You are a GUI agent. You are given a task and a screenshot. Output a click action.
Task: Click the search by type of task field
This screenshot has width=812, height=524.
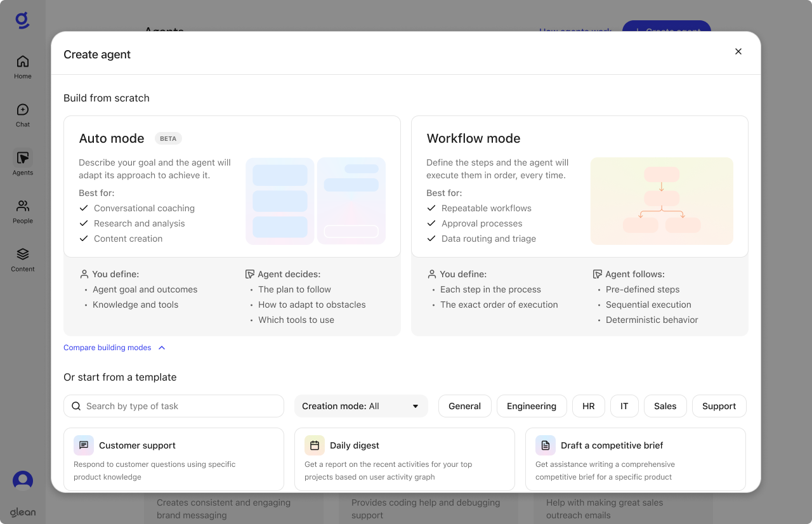173,406
